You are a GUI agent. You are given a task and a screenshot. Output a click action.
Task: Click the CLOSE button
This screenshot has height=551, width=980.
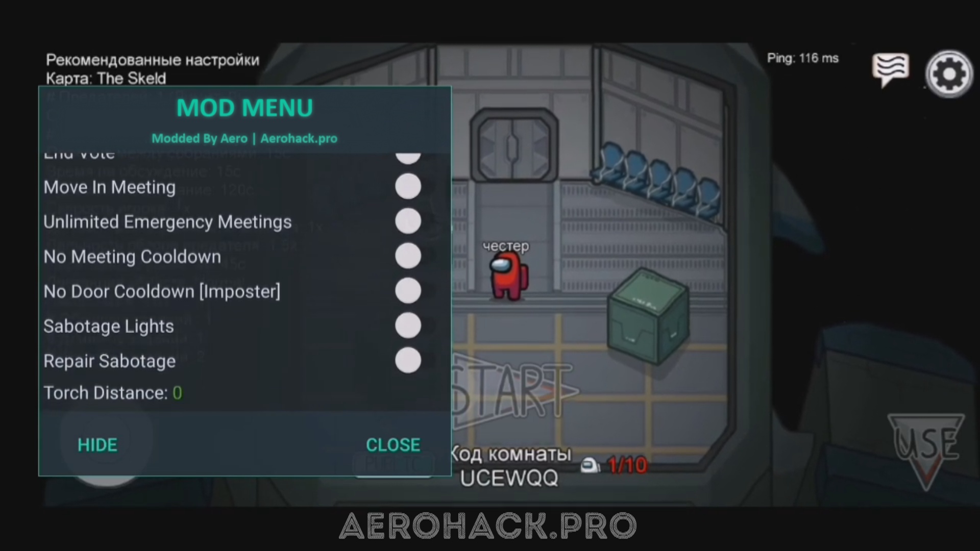coord(393,445)
